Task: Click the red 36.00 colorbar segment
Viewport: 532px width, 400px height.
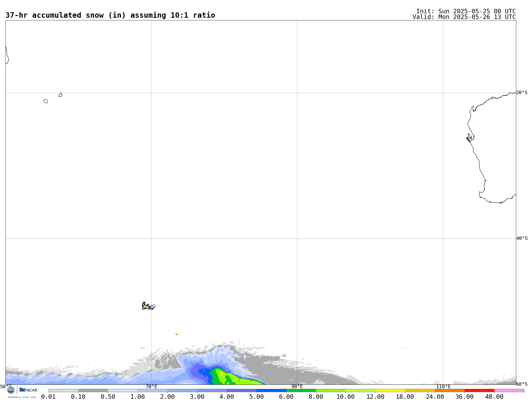Action: coord(479,391)
